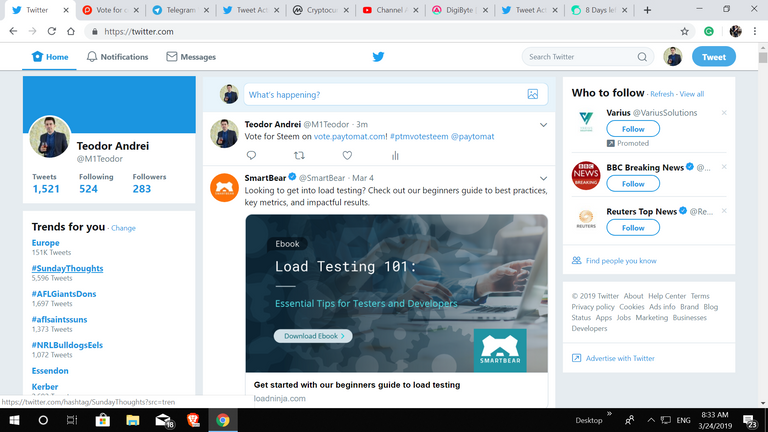Viewport: 768px width, 432px height.
Task: Open the Help Center footer link
Action: (x=667, y=296)
